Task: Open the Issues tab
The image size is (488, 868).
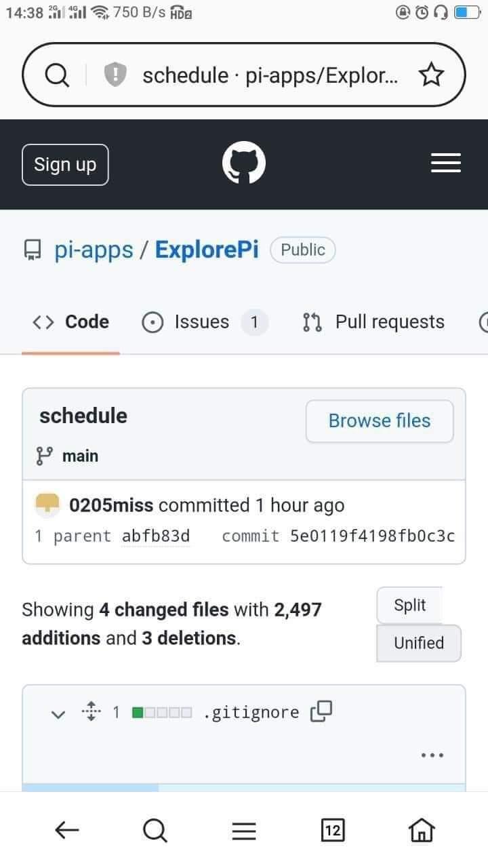Action: (203, 322)
